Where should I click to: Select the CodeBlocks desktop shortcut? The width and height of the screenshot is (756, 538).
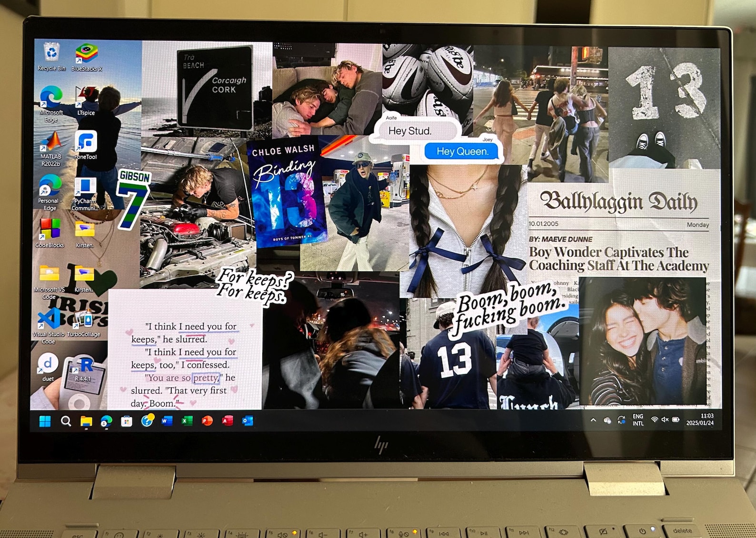pyautogui.click(x=50, y=233)
